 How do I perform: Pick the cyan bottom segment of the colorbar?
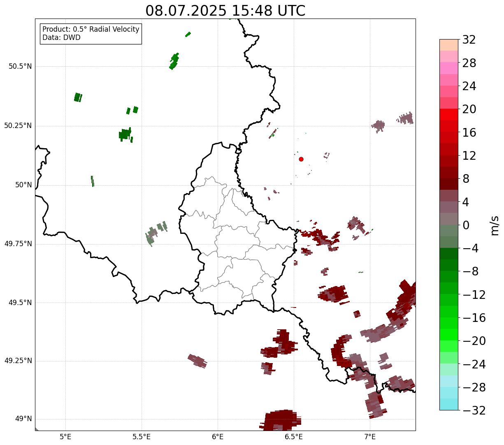coord(449,404)
